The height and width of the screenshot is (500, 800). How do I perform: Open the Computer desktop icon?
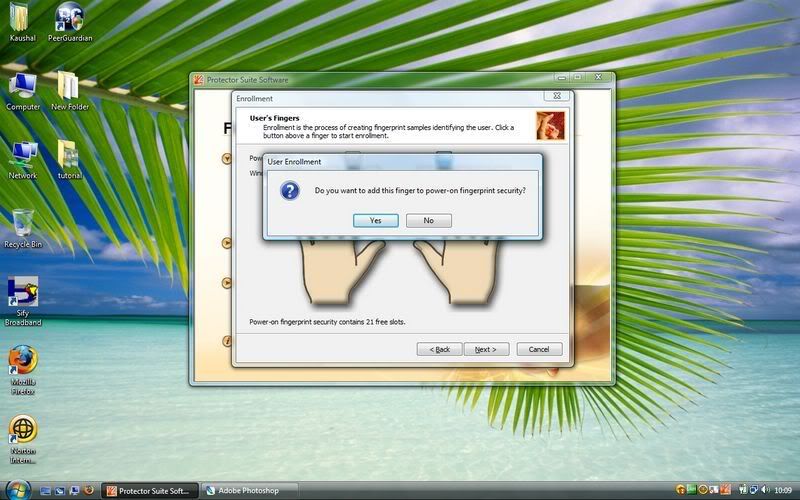pyautogui.click(x=23, y=92)
